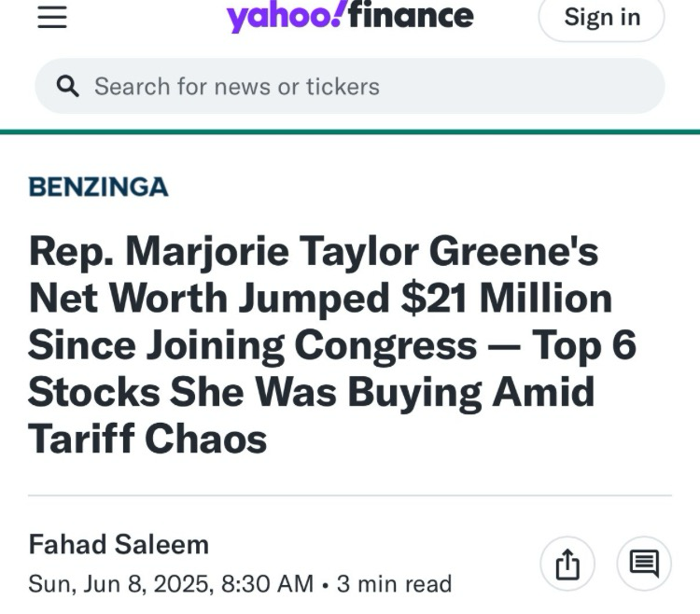Click the '8:30 AM' timestamp
700x614 pixels.
click(267, 584)
